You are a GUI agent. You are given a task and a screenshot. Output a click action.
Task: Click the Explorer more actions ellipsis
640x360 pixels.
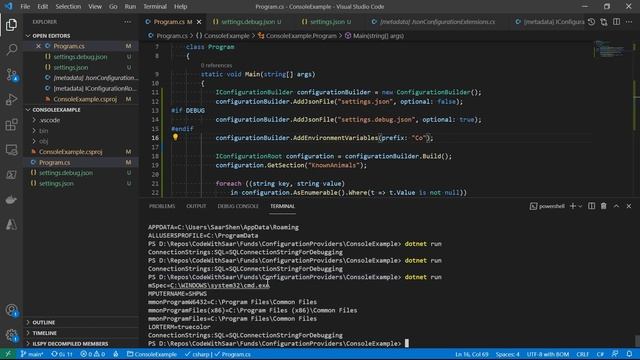pos(128,22)
